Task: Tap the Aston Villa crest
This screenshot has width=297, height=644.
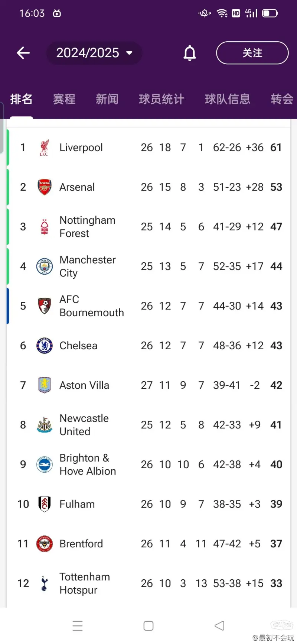Action: [44, 385]
